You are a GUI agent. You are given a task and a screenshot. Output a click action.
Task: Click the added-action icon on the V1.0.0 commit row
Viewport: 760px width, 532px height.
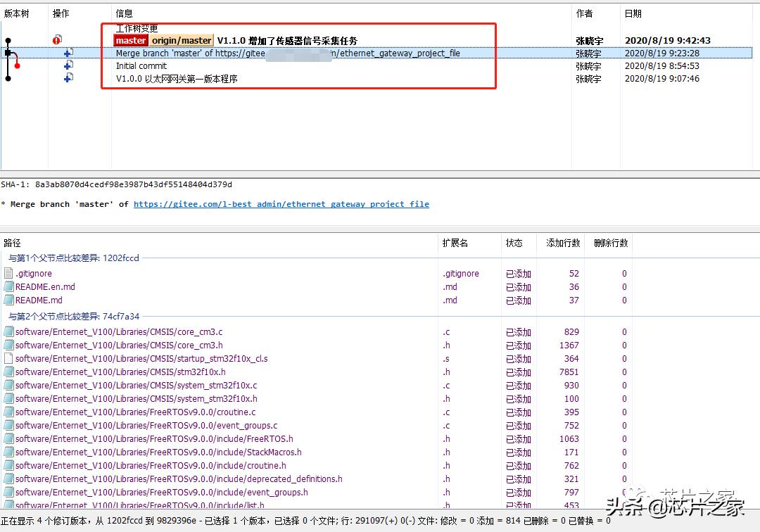[x=68, y=77]
